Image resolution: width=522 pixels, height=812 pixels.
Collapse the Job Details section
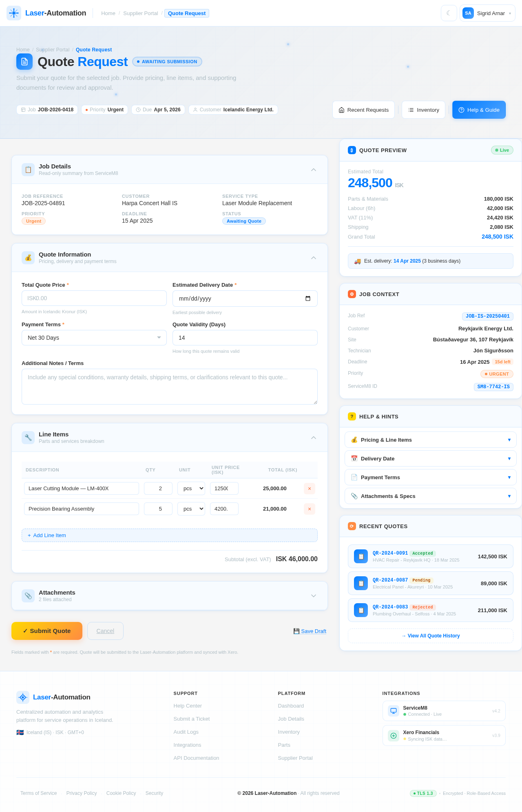(x=314, y=170)
